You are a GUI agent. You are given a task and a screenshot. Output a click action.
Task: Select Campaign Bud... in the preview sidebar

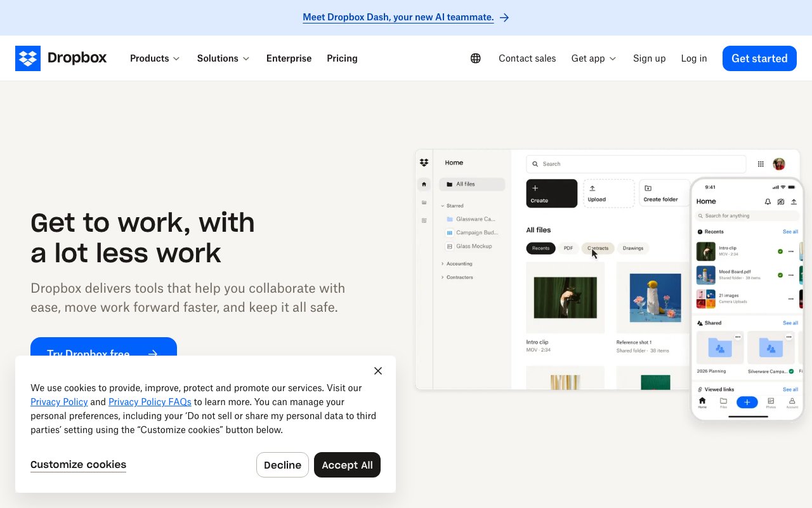tap(473, 233)
